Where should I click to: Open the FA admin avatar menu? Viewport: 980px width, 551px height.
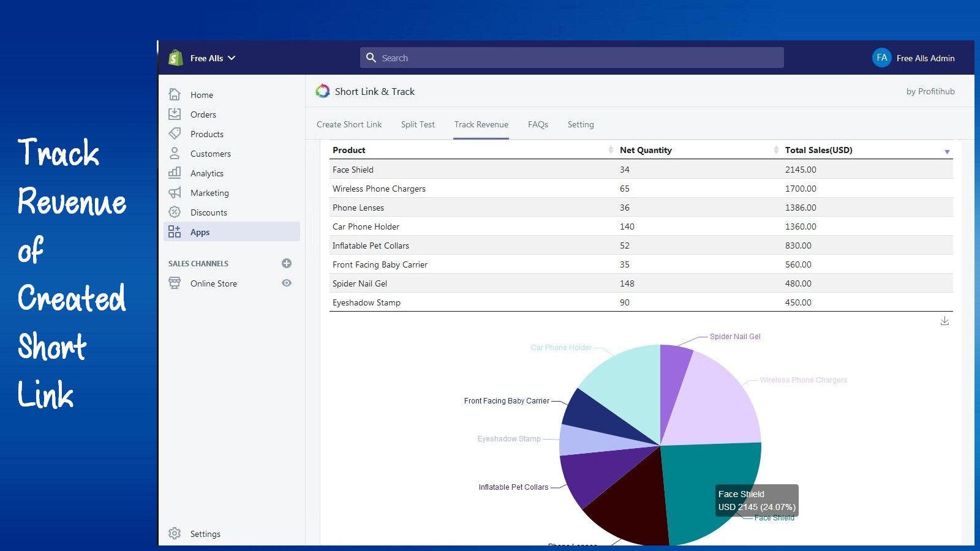coord(881,58)
